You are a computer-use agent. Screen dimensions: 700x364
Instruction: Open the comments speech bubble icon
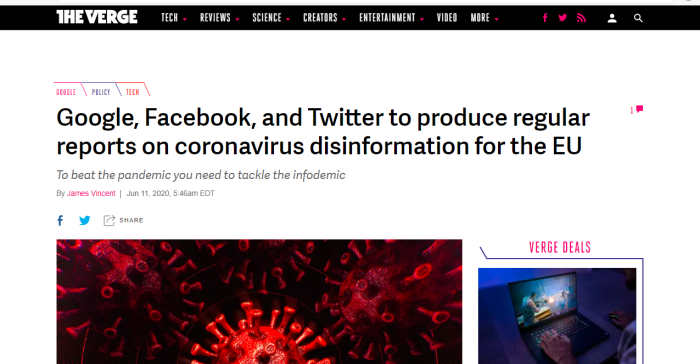639,109
